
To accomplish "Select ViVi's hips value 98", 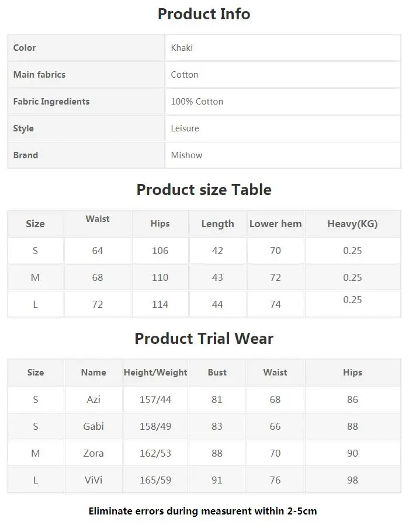I will point(352,480).
